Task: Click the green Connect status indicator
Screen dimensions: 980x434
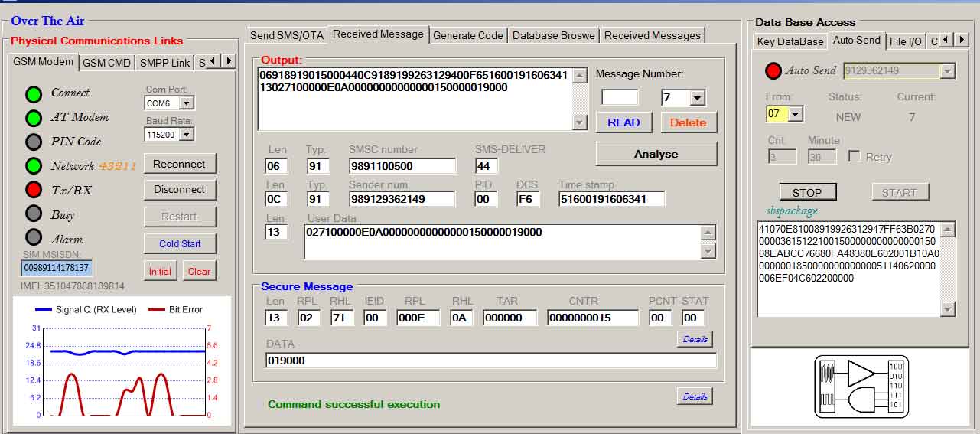Action: pyautogui.click(x=34, y=94)
